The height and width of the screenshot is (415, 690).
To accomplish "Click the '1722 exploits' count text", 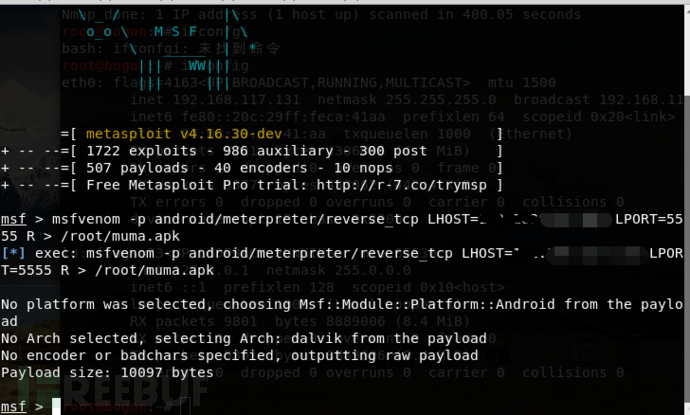I will coord(141,151).
